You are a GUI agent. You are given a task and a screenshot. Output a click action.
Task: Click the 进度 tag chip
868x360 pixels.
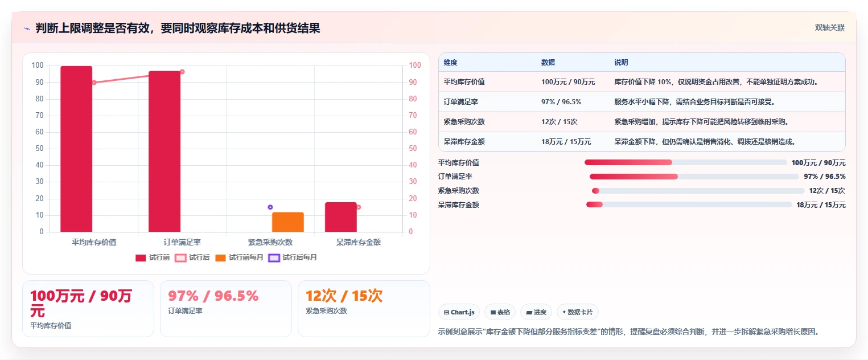536,312
